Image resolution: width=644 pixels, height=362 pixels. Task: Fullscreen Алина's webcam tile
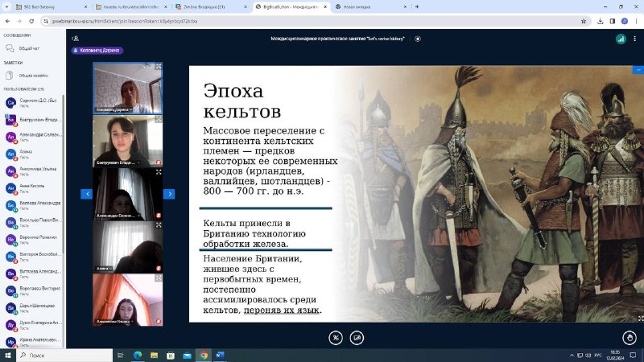pos(158,225)
